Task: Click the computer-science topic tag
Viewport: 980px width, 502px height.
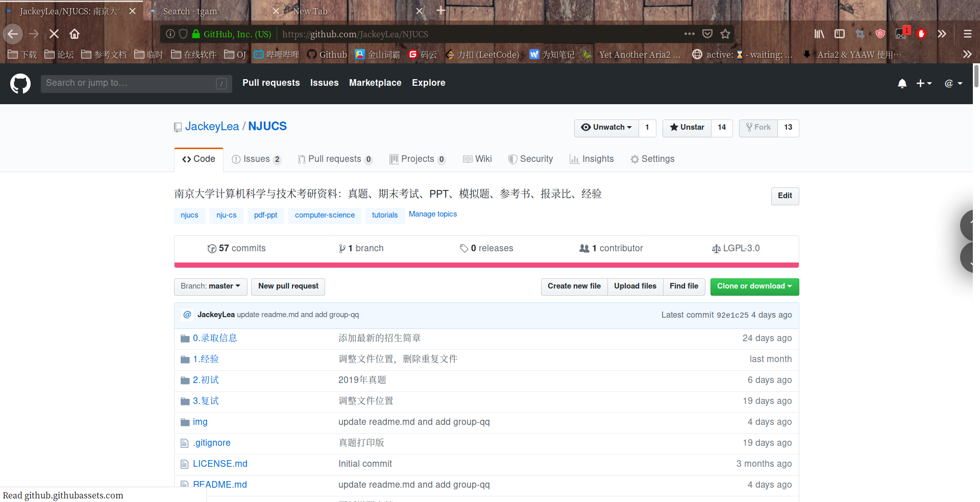Action: [x=325, y=216]
